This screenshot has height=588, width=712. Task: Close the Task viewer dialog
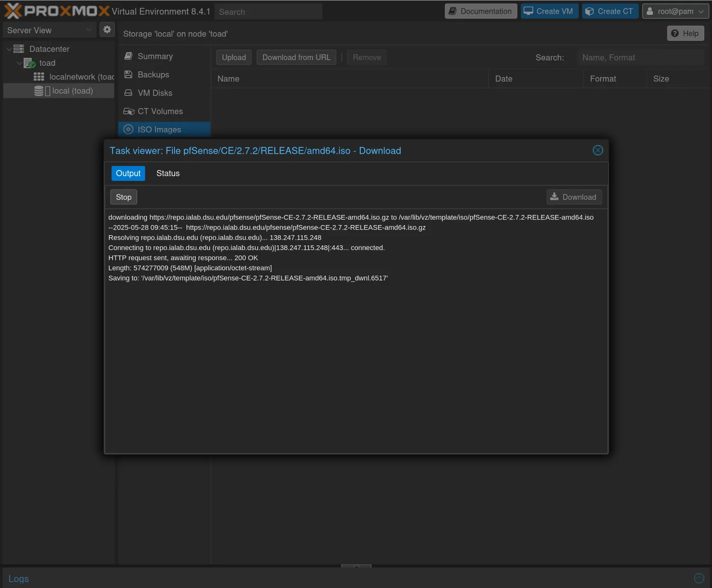pos(598,150)
